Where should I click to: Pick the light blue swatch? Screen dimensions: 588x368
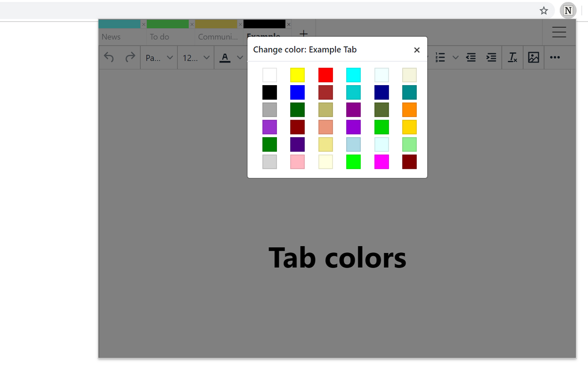pos(353,144)
